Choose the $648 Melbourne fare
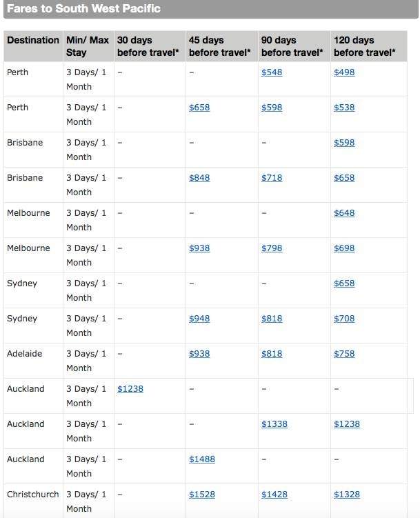 pyautogui.click(x=344, y=213)
